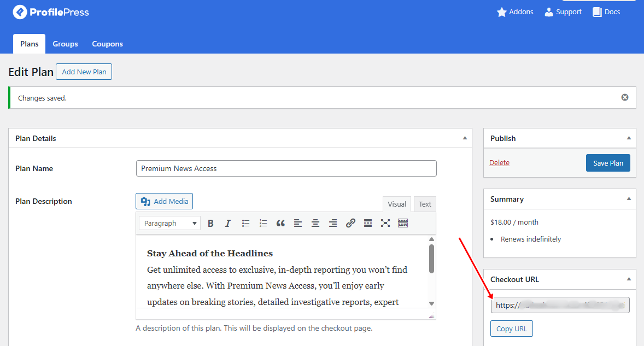Collapse the Checkout URL panel
Image resolution: width=644 pixels, height=346 pixels.
629,279
